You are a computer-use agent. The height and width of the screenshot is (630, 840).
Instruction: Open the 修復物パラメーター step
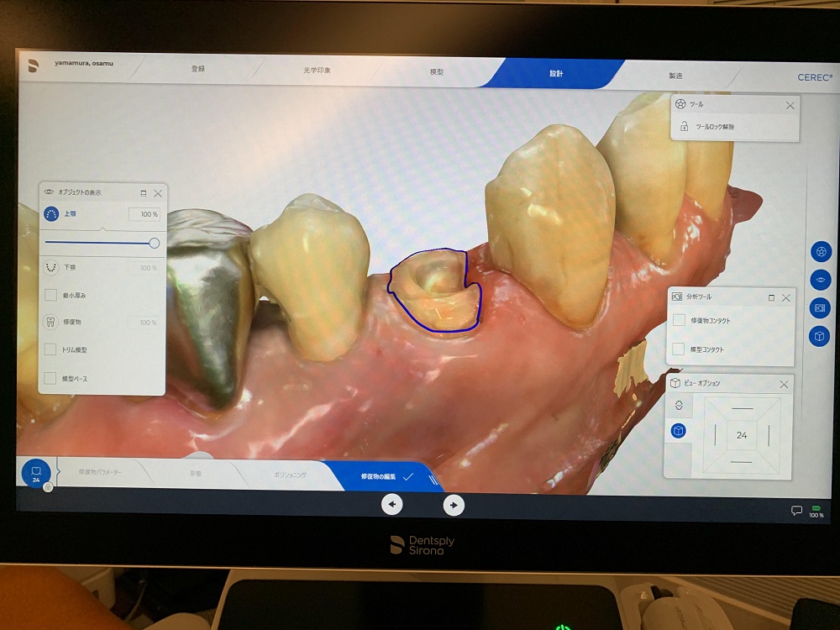coord(100,472)
